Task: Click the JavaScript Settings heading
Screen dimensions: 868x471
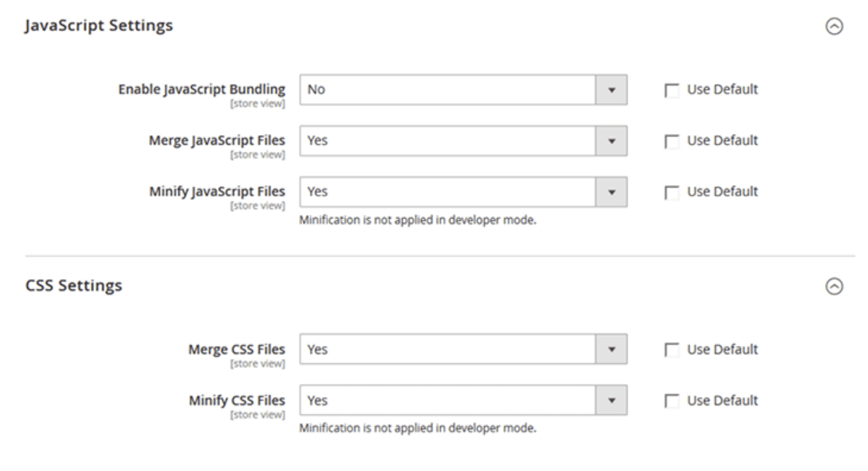Action: click(99, 26)
